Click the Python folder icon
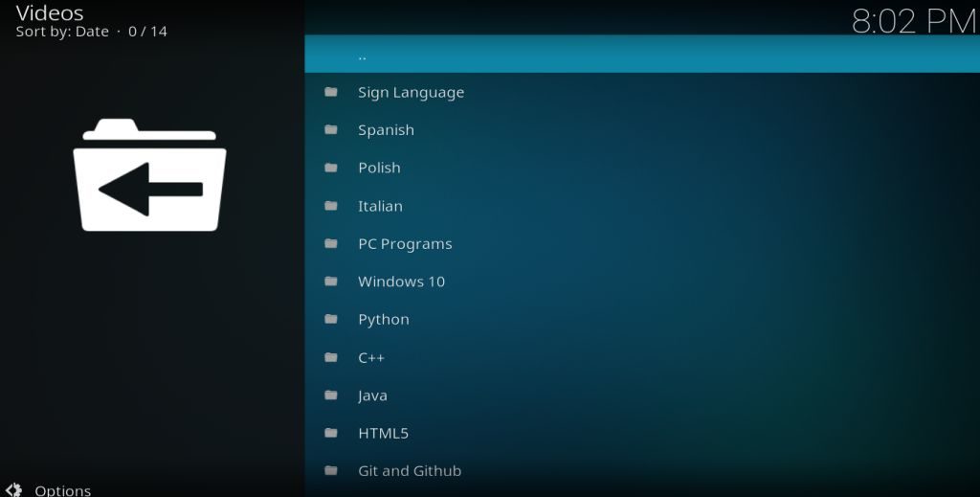 click(330, 319)
